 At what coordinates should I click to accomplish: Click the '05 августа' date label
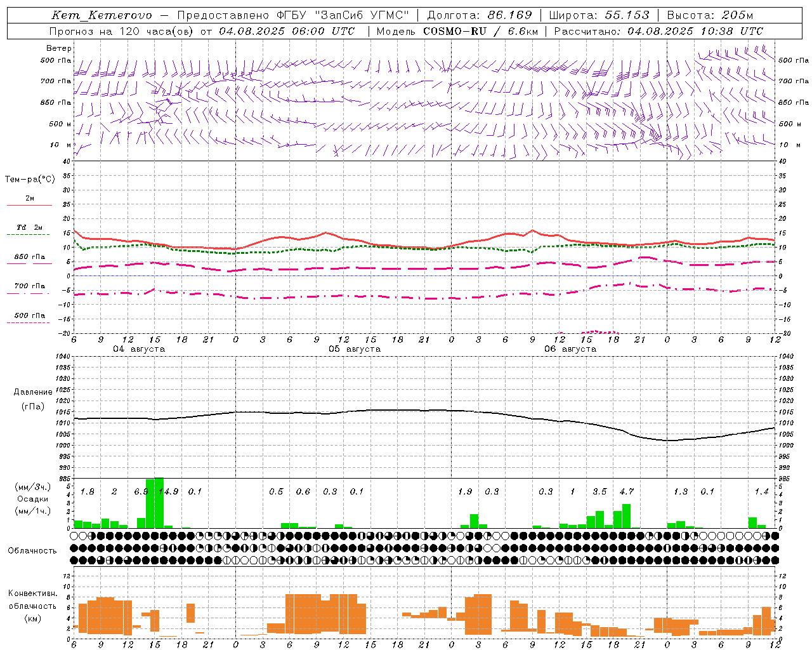(x=355, y=349)
